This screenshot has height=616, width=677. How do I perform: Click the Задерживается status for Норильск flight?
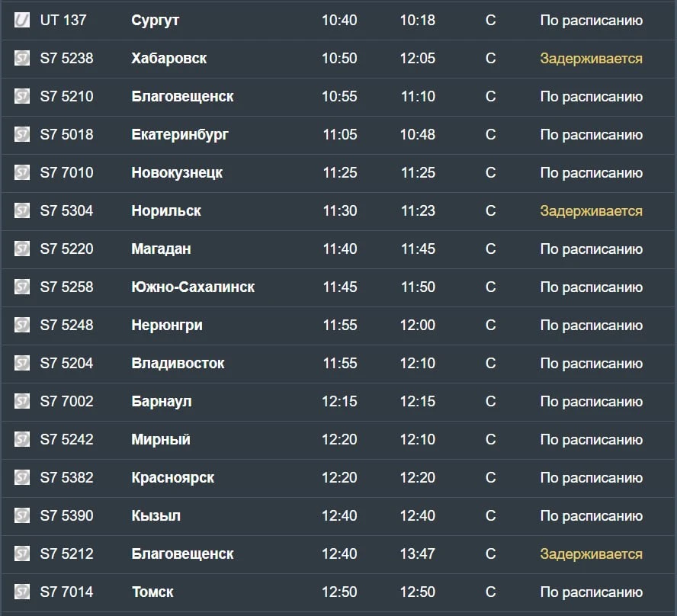pos(591,211)
